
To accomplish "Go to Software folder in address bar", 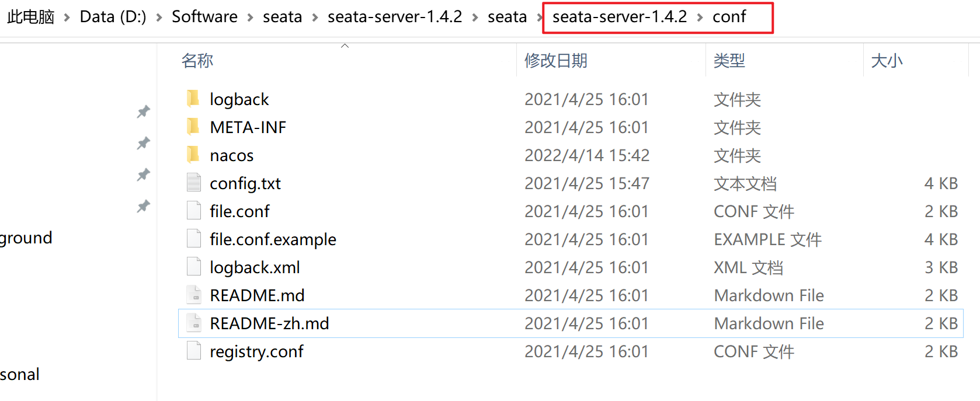I will [x=204, y=17].
